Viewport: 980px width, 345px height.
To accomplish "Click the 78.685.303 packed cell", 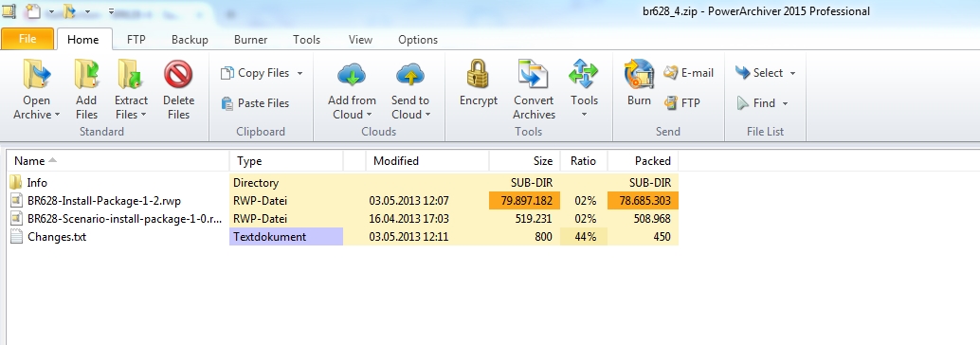I will [643, 201].
